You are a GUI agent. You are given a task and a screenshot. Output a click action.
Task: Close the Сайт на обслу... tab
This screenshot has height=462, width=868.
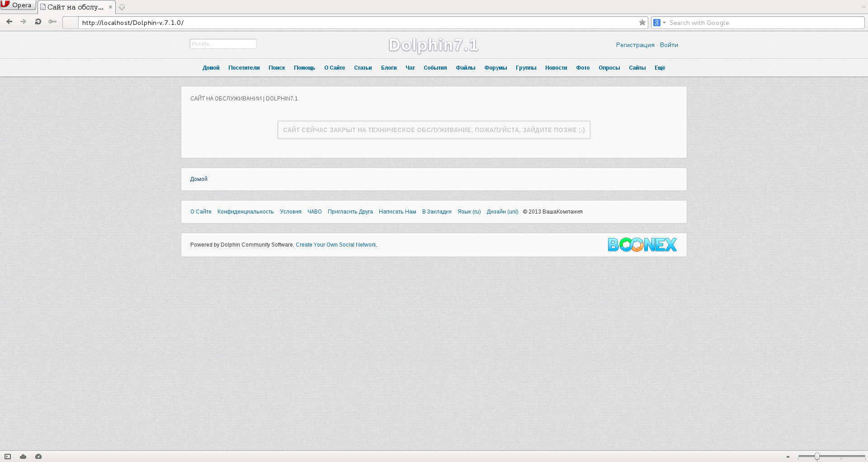[x=110, y=7]
